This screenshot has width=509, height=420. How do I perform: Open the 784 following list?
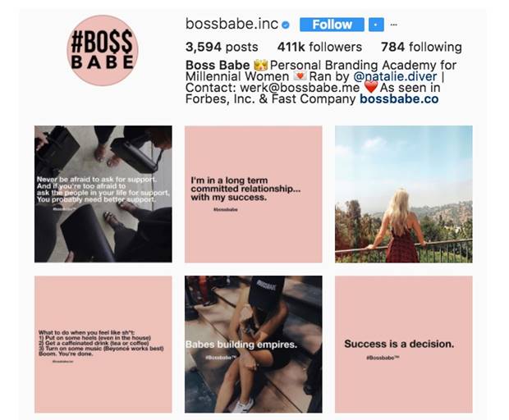pos(421,47)
